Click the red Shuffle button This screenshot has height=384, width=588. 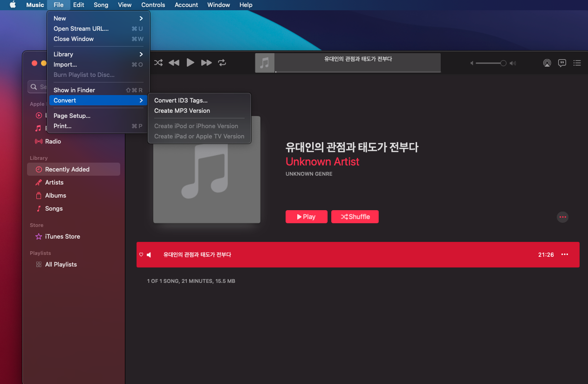(355, 217)
